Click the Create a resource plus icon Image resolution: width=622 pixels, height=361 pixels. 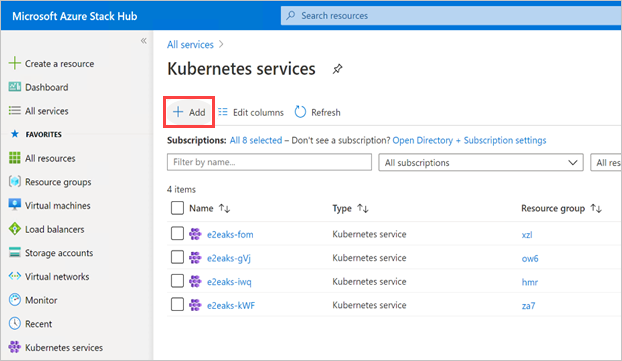tap(15, 63)
